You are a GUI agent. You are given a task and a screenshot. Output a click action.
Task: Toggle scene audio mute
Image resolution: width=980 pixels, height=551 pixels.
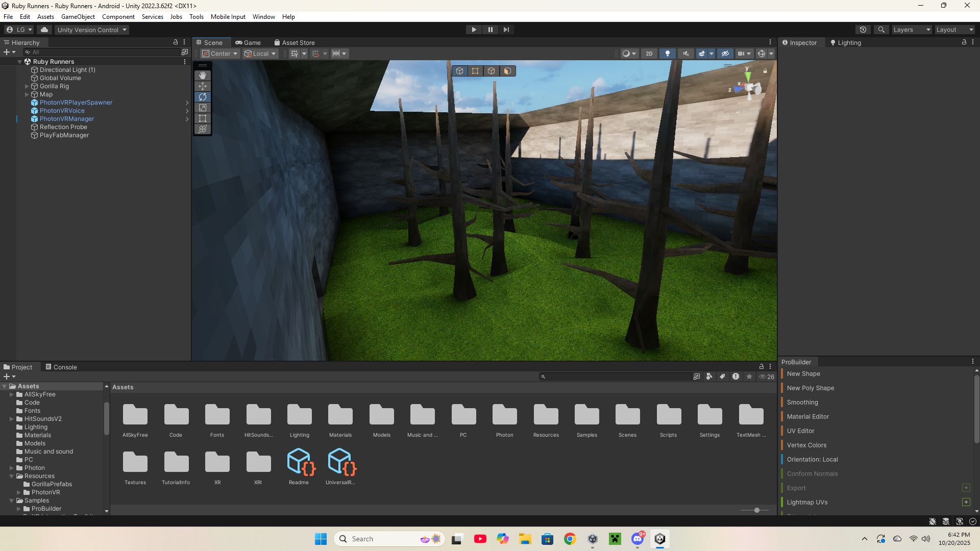685,54
